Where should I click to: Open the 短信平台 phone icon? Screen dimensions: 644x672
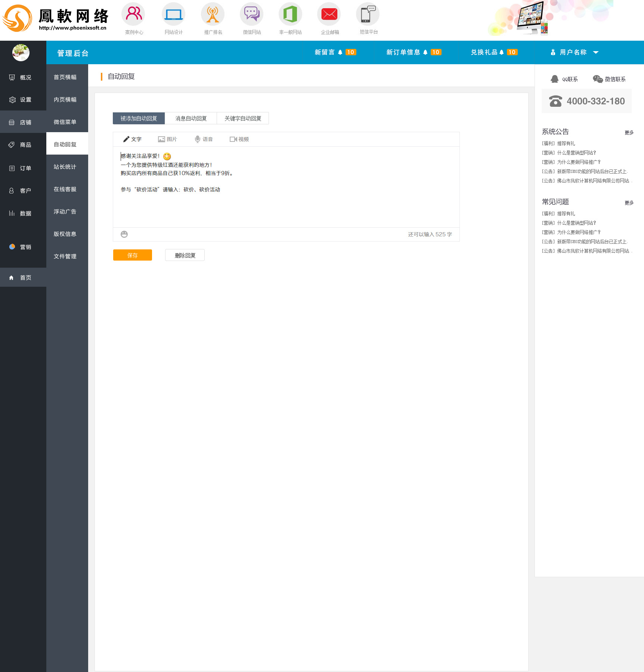coord(368,14)
